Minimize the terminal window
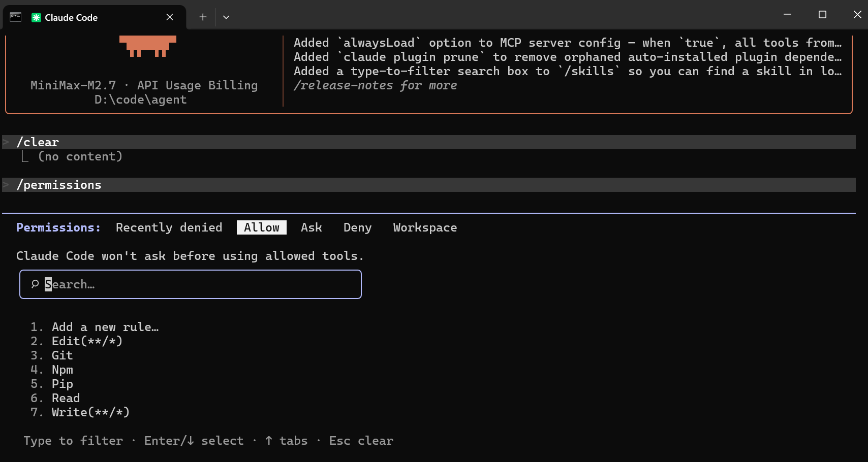 pyautogui.click(x=787, y=15)
